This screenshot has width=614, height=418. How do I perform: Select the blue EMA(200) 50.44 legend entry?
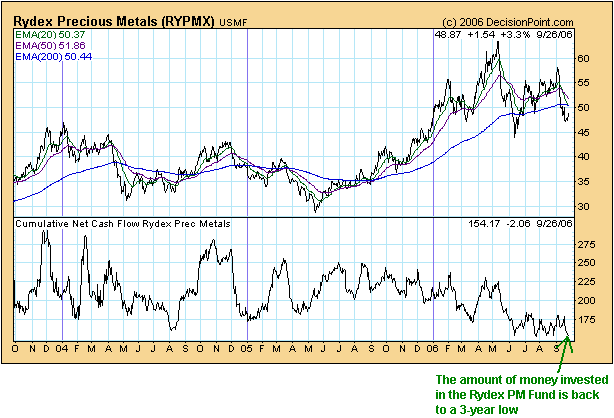pyautogui.click(x=52, y=56)
